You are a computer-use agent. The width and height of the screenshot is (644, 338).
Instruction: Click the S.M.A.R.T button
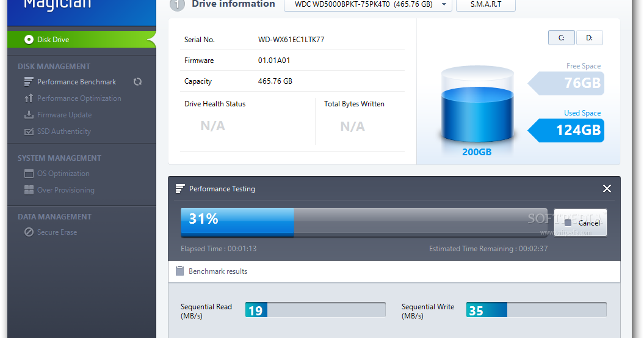click(x=486, y=4)
